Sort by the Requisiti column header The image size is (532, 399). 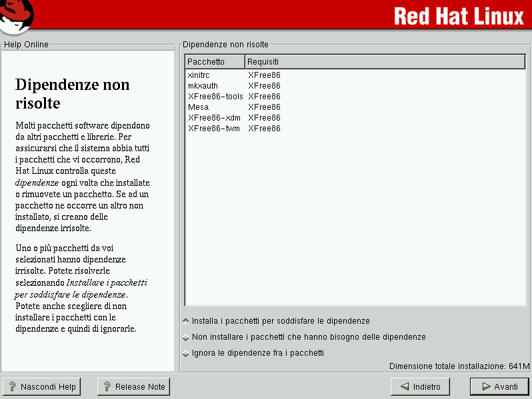385,62
